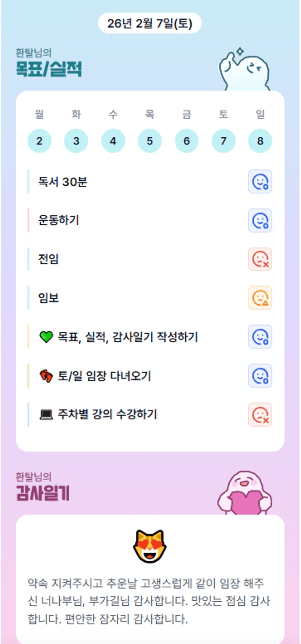Open the date picker pill 26년 2월 7일(토)

point(150,23)
